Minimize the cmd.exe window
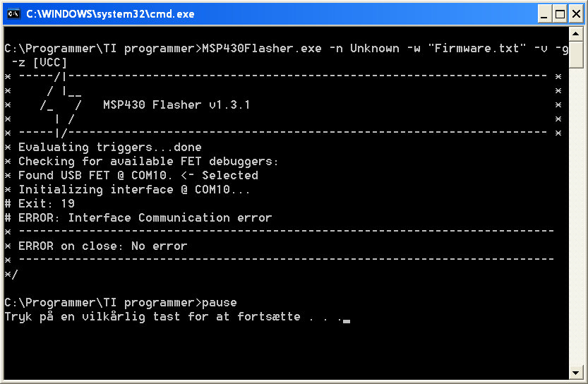This screenshot has height=384, width=588. [x=544, y=14]
